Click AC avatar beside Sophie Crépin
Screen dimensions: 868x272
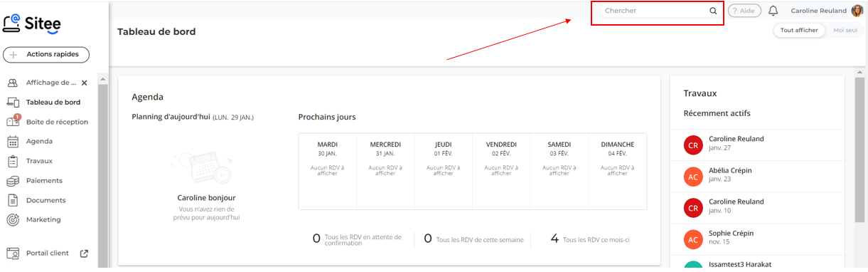coord(693,239)
